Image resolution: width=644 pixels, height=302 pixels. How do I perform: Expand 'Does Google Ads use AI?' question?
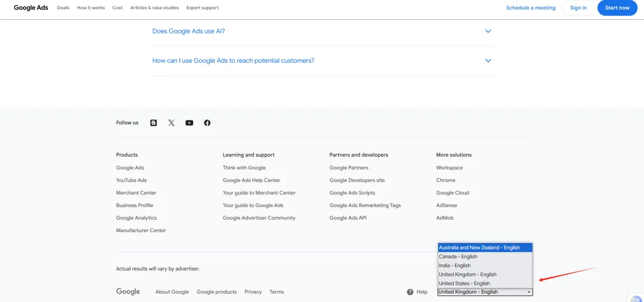(x=323, y=31)
